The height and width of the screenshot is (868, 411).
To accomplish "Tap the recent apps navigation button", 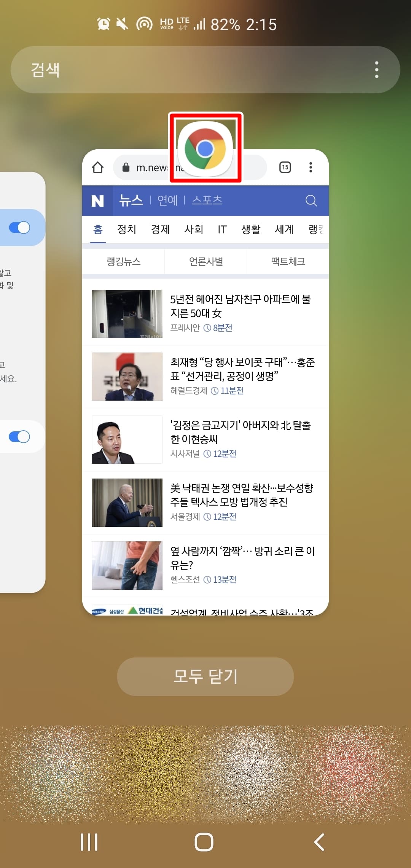I will point(89,842).
